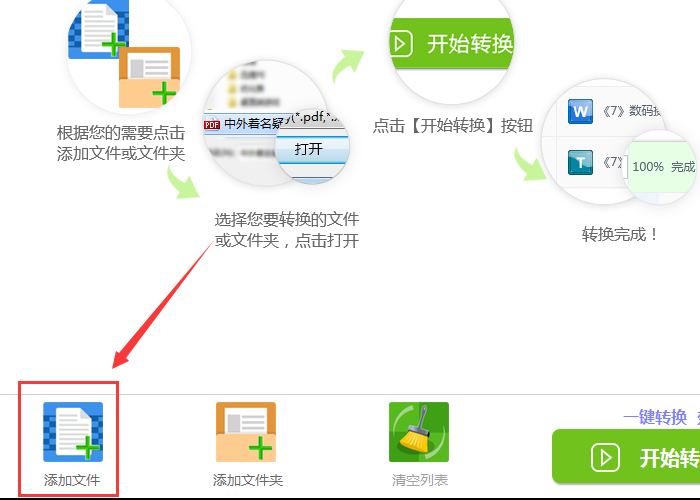Click the teal T text file icon
Image resolution: width=700 pixels, height=500 pixels.
click(x=580, y=162)
